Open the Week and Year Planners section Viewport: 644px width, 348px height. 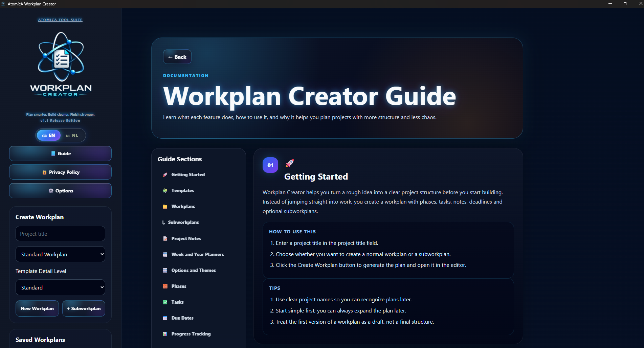coord(198,255)
